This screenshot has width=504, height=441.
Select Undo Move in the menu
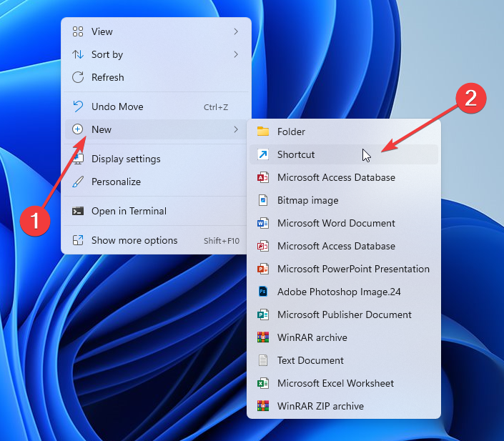coord(157,106)
